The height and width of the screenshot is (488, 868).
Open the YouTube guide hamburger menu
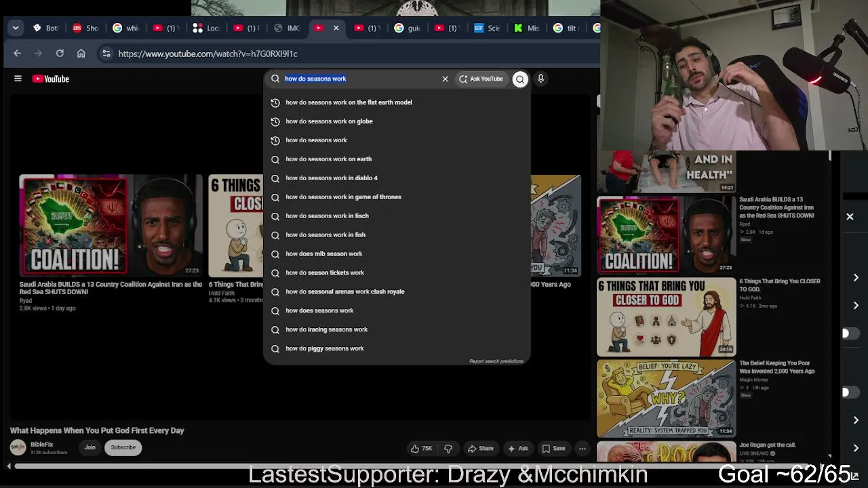18,79
